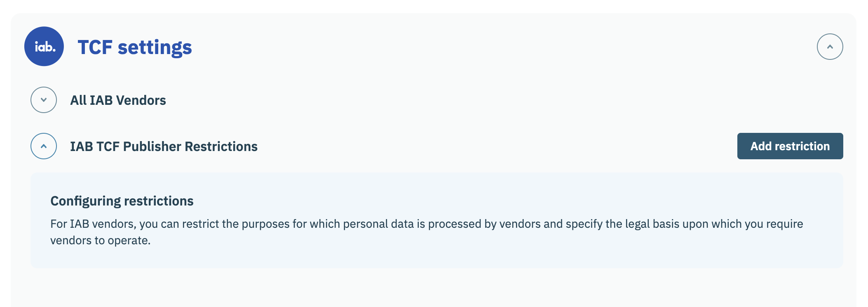This screenshot has height=307, width=868.
Task: Show the IAB vendor list
Action: (44, 100)
